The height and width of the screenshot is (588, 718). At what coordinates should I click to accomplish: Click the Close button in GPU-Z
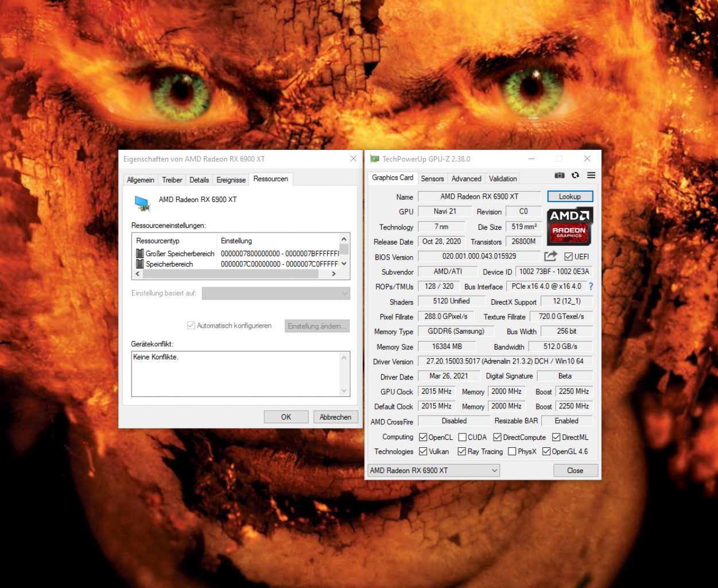point(575,470)
